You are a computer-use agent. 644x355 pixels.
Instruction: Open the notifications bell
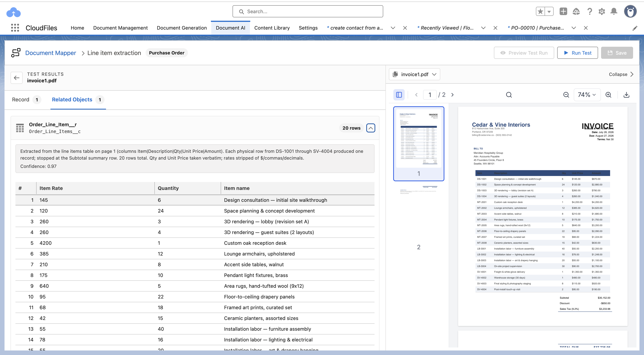614,11
